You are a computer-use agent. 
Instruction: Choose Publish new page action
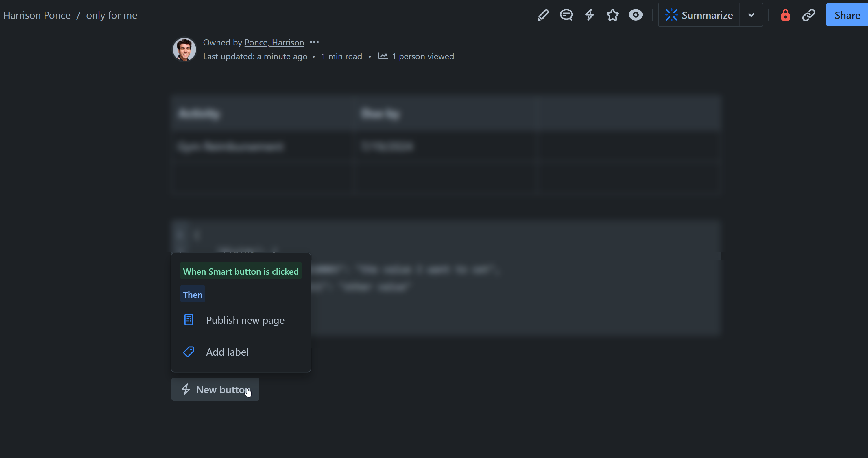pyautogui.click(x=245, y=320)
